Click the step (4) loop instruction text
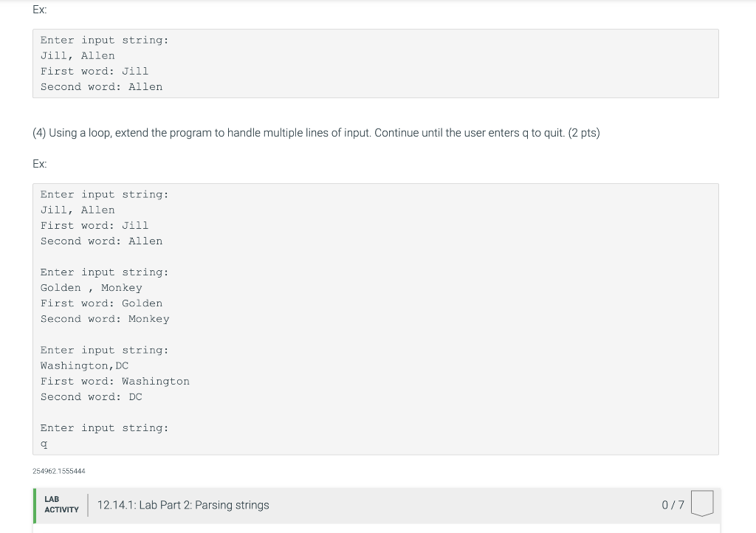The width and height of the screenshot is (756, 533). tap(316, 133)
